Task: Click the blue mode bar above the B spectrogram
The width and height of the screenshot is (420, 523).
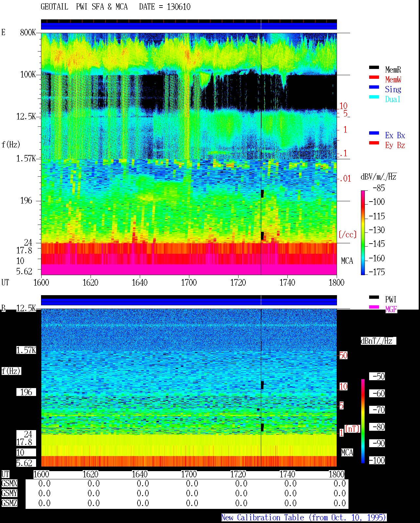Action: pos(189,302)
